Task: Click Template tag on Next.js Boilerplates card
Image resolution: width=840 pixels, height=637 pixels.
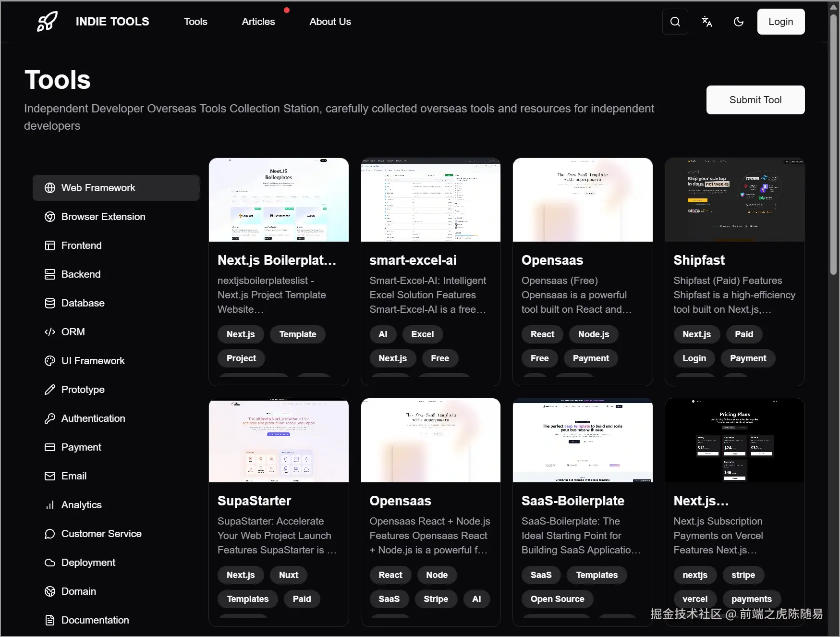Action: pyautogui.click(x=298, y=334)
